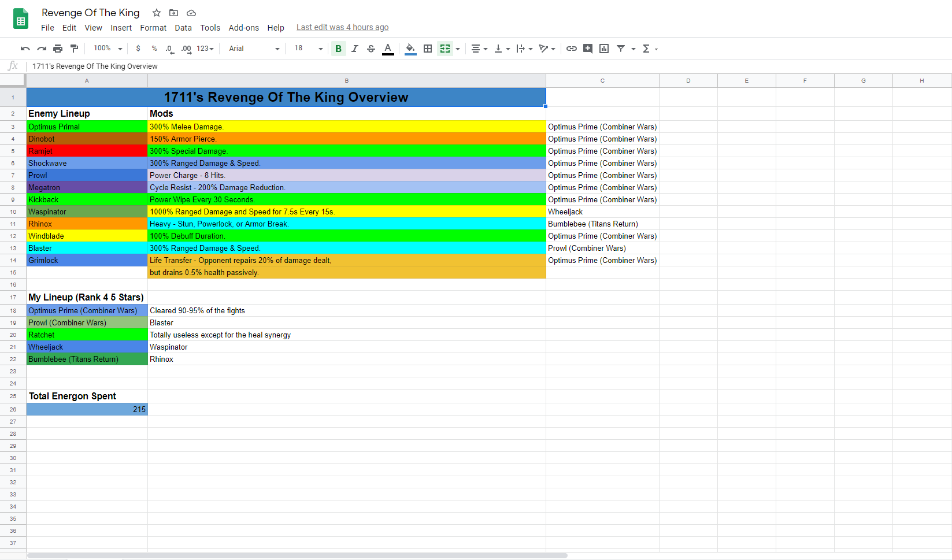
Task: Open the 123 number format dropdown
Action: pyautogui.click(x=205, y=49)
